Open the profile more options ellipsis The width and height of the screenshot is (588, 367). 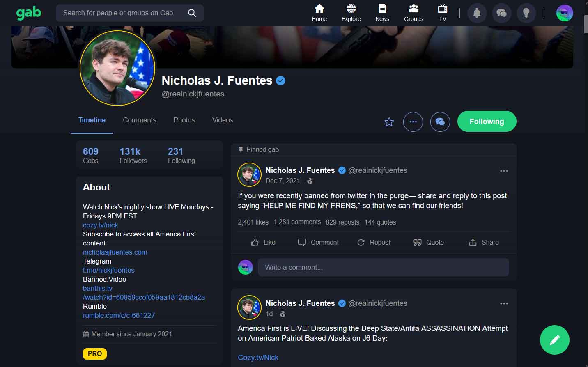[x=413, y=122]
